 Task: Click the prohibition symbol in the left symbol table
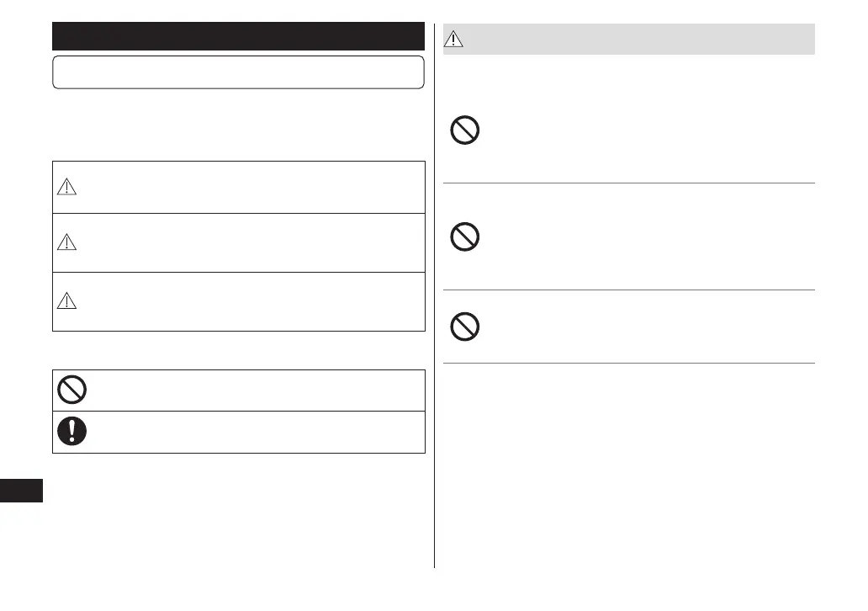click(x=71, y=390)
